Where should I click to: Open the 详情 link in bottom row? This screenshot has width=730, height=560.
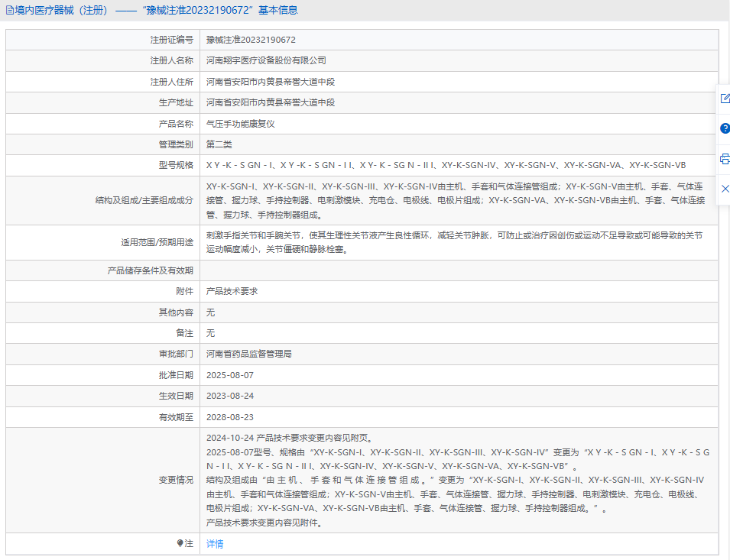215,544
